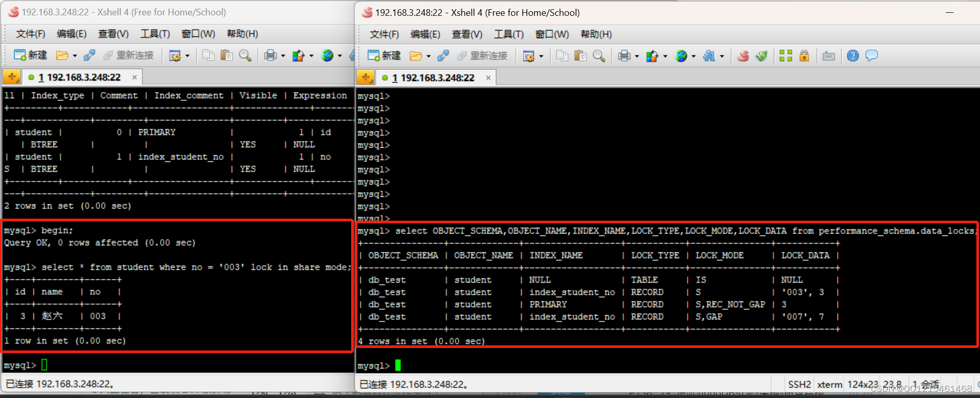Expand Open folder dropdown in right window
This screenshot has height=398, width=980.
click(x=428, y=56)
